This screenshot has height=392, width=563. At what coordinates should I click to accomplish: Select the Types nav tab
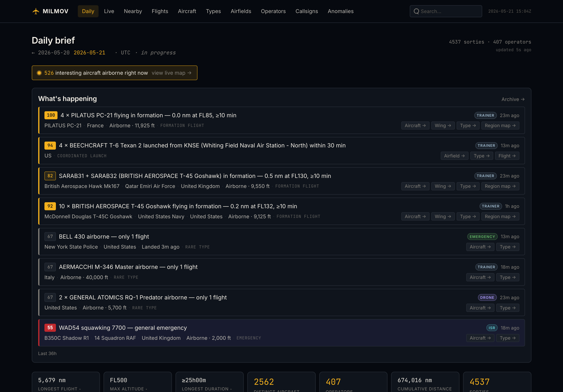[213, 11]
